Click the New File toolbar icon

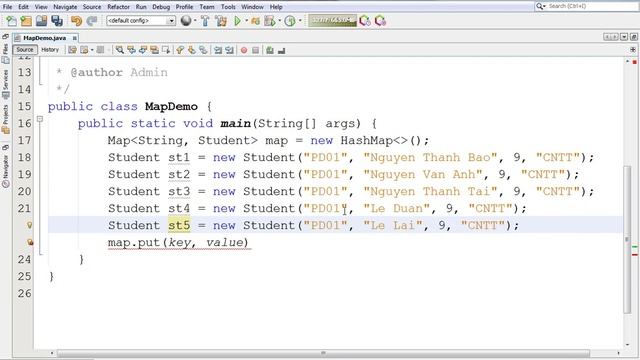point(11,21)
